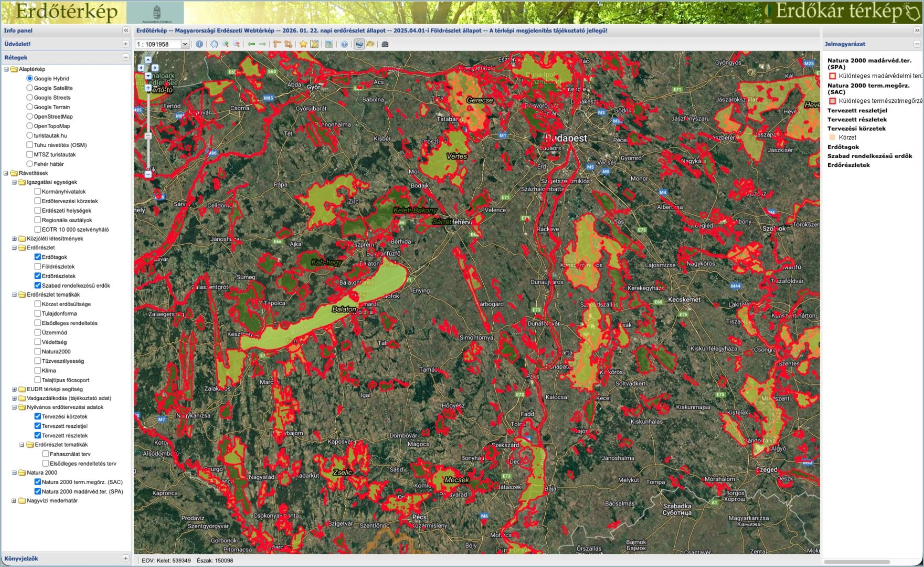Pan the map up with arrow control

(148, 60)
